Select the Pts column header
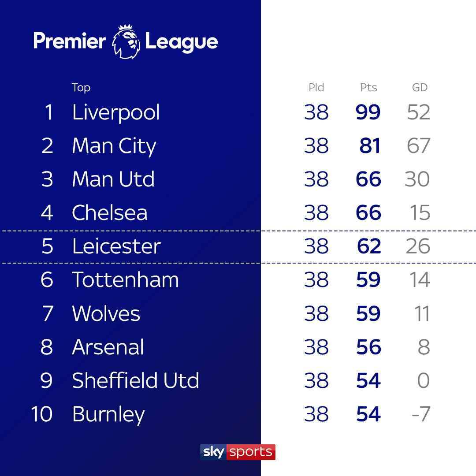The height and width of the screenshot is (476, 476). (x=368, y=87)
